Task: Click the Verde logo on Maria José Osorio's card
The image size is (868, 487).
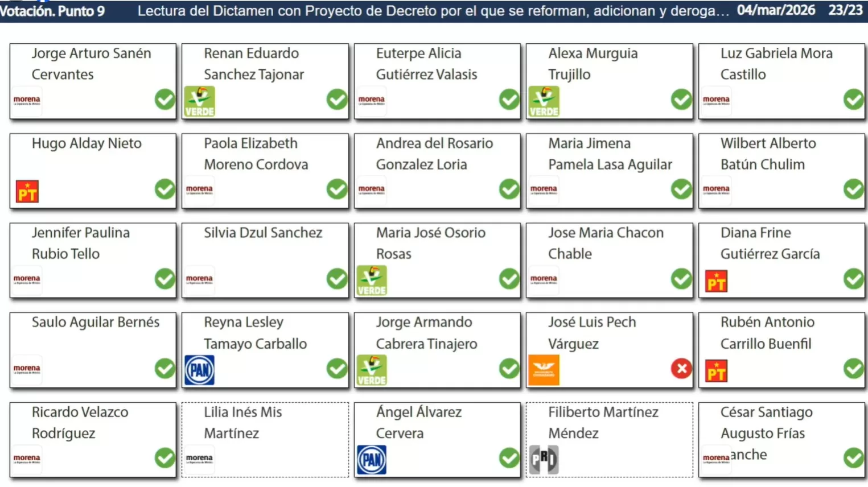Action: tap(372, 280)
